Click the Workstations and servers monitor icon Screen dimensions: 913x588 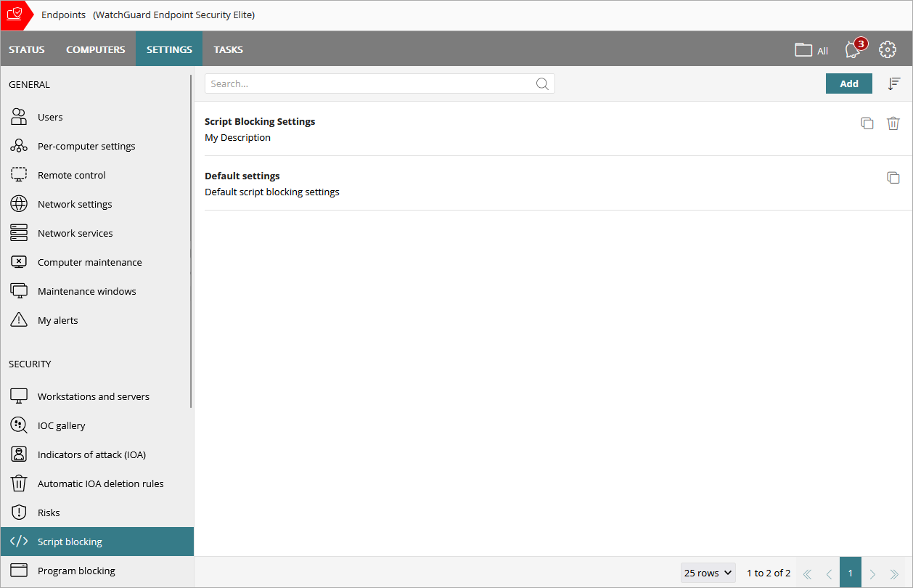click(x=19, y=396)
